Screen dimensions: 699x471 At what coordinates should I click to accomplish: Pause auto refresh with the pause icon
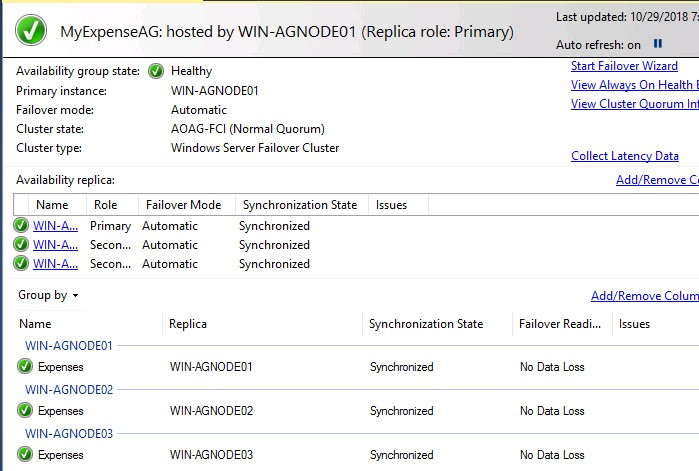point(658,44)
